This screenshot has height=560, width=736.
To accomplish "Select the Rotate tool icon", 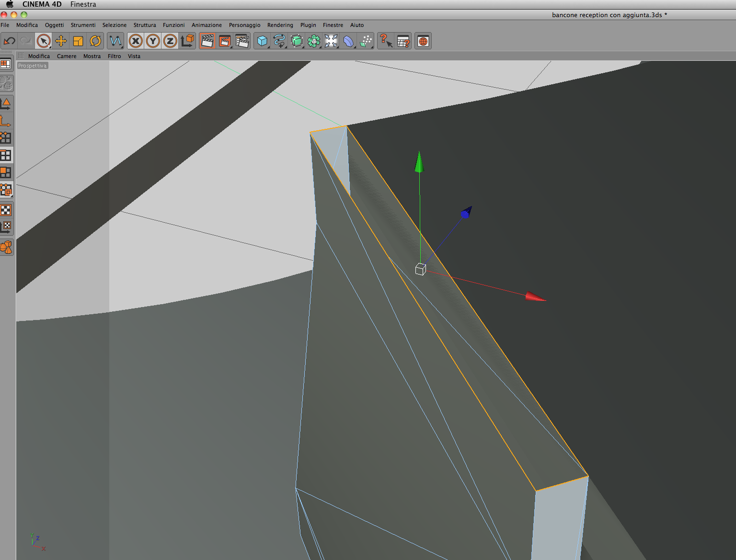I will (95, 41).
